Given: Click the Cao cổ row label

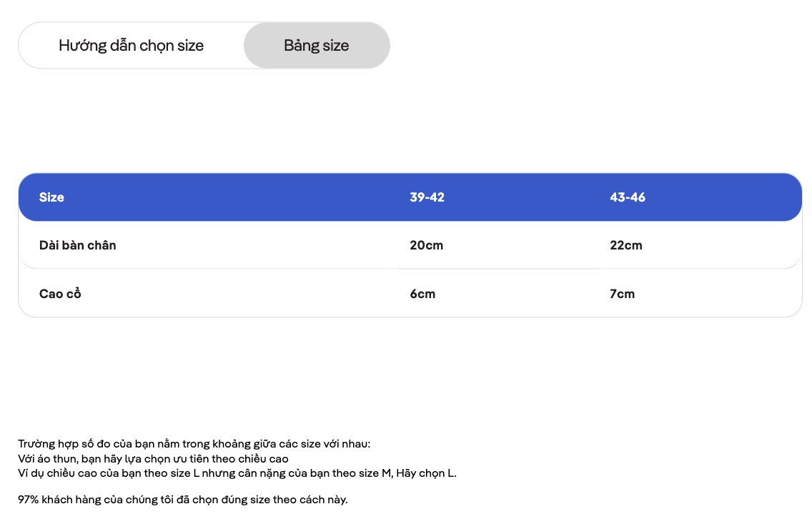Looking at the screenshot, I should pyautogui.click(x=60, y=294).
